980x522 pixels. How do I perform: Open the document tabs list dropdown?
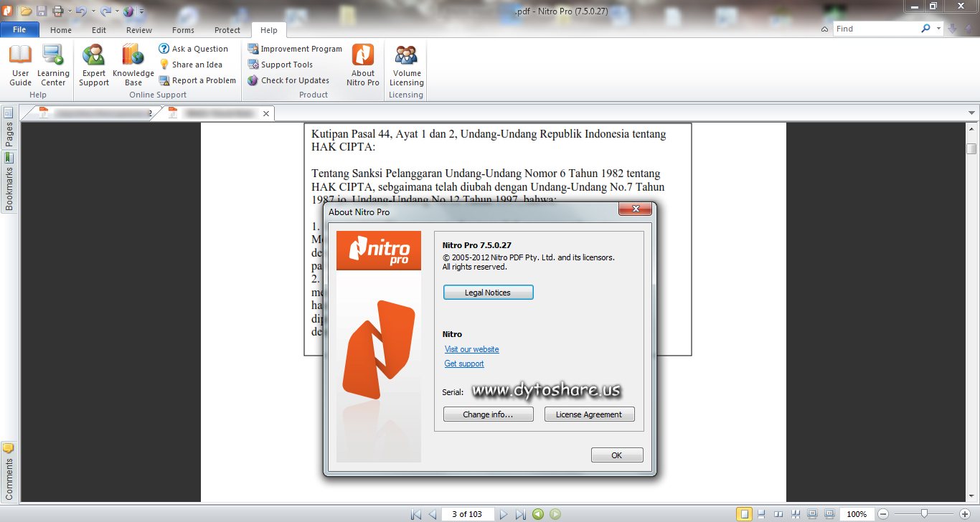(x=972, y=113)
